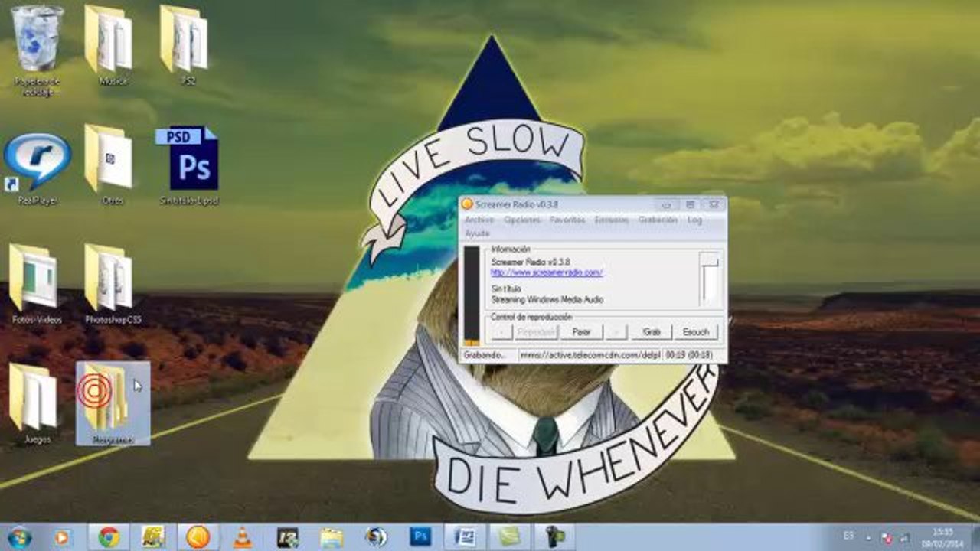Click 'Streaming Windows Media Audio' text
The height and width of the screenshot is (551, 980).
pos(547,300)
